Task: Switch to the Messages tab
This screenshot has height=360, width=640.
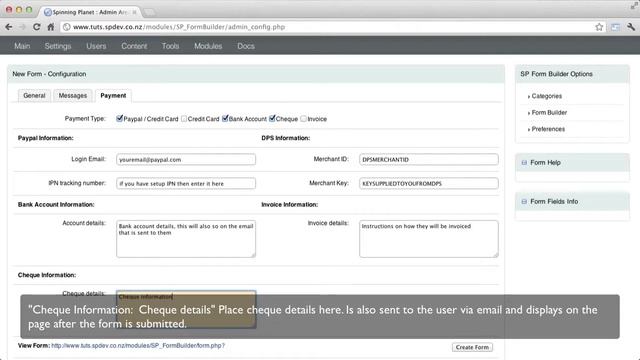Action: (73, 96)
